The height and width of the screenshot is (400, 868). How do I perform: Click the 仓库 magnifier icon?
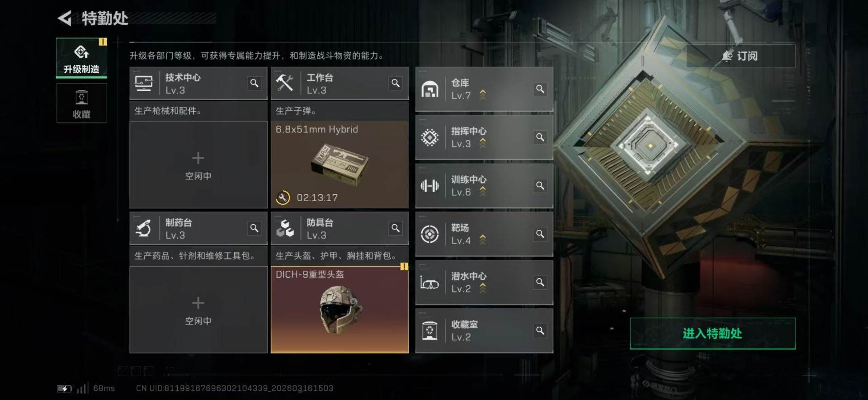tap(540, 89)
